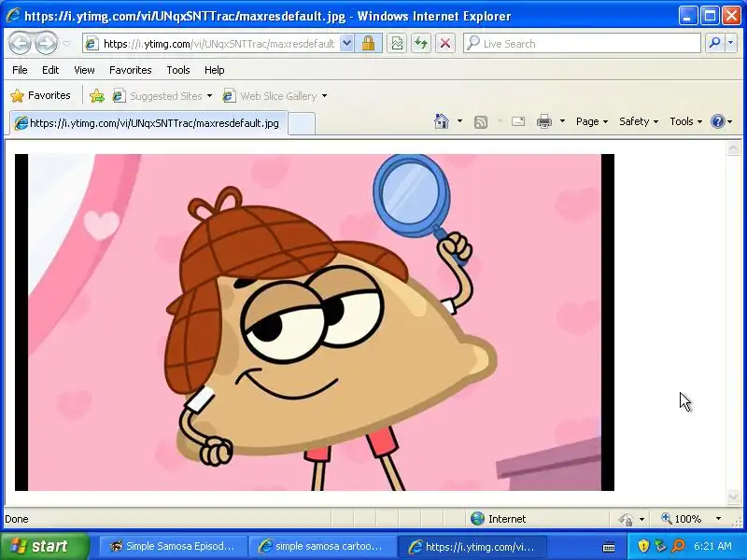Click the zoom level 100% button

pyautogui.click(x=682, y=519)
